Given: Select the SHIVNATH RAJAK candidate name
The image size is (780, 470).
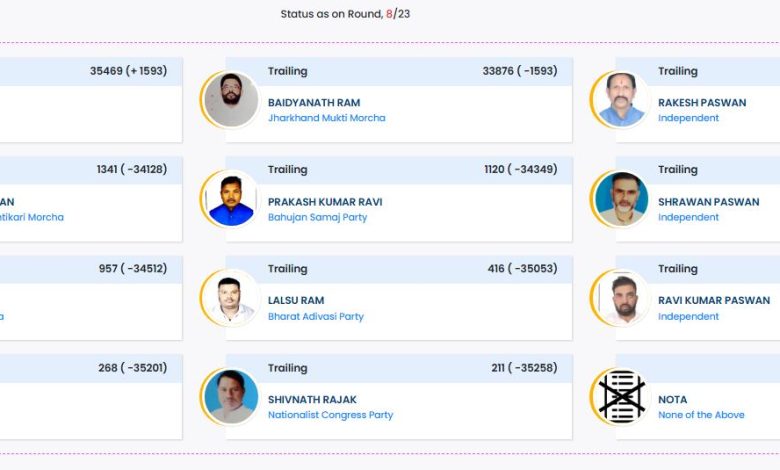Looking at the screenshot, I should pos(312,399).
